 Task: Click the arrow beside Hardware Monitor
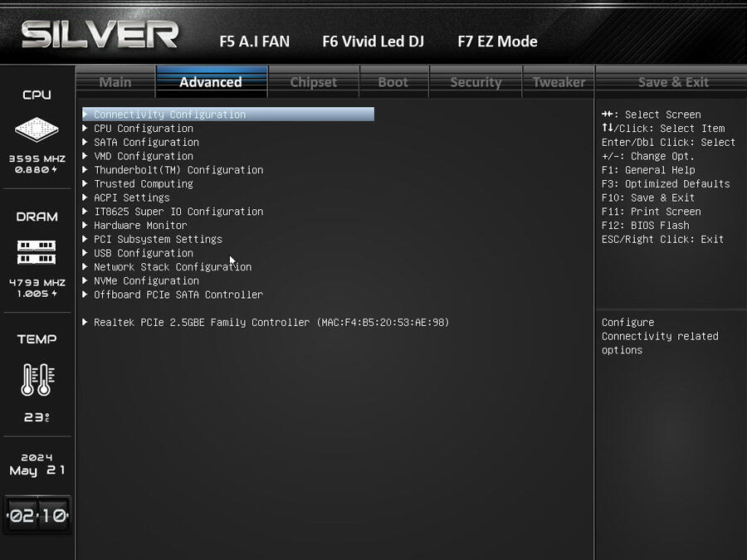85,225
